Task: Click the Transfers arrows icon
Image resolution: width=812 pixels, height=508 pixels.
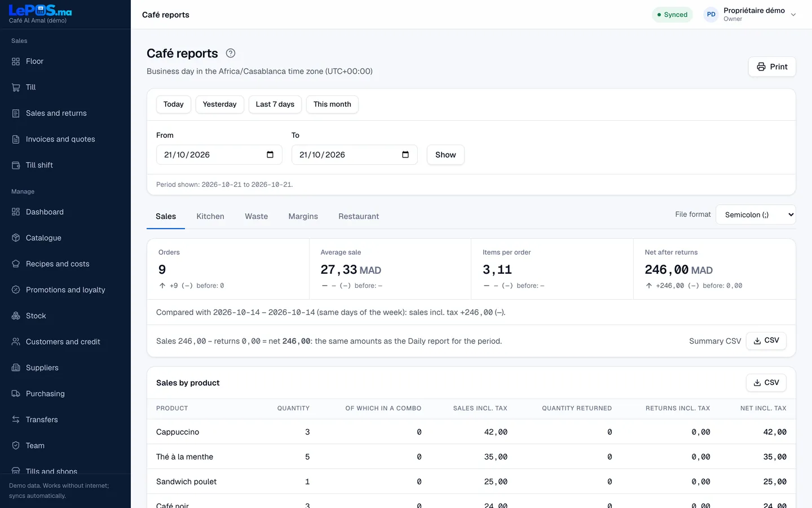Action: [16, 420]
